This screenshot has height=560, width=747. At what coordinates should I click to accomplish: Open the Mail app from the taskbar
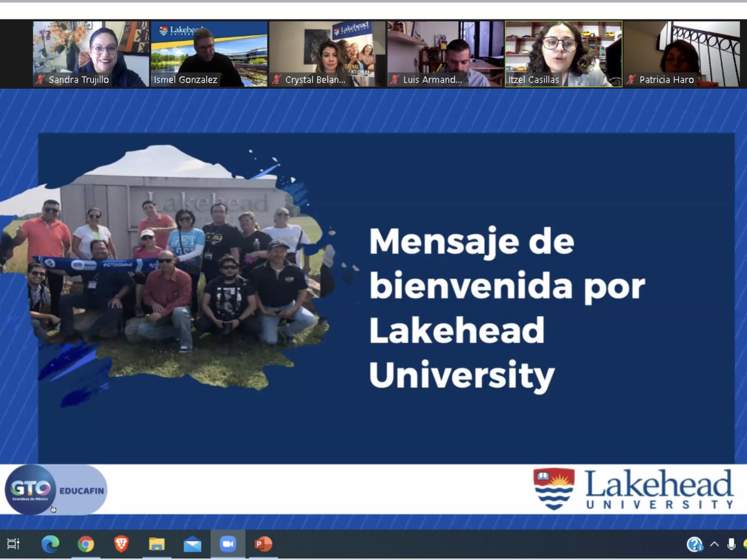192,545
